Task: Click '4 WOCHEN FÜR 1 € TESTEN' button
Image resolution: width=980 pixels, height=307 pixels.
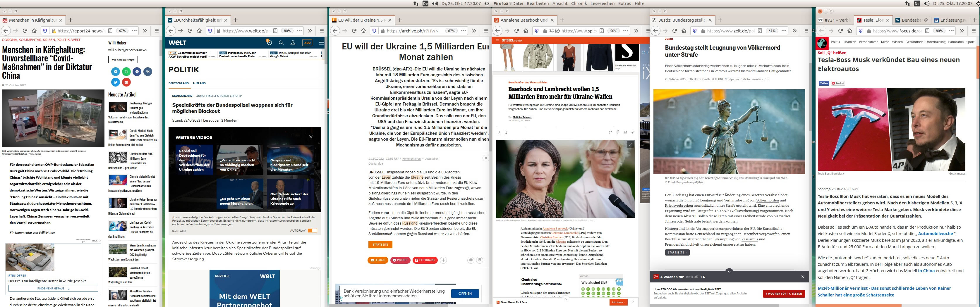Action: click(784, 294)
